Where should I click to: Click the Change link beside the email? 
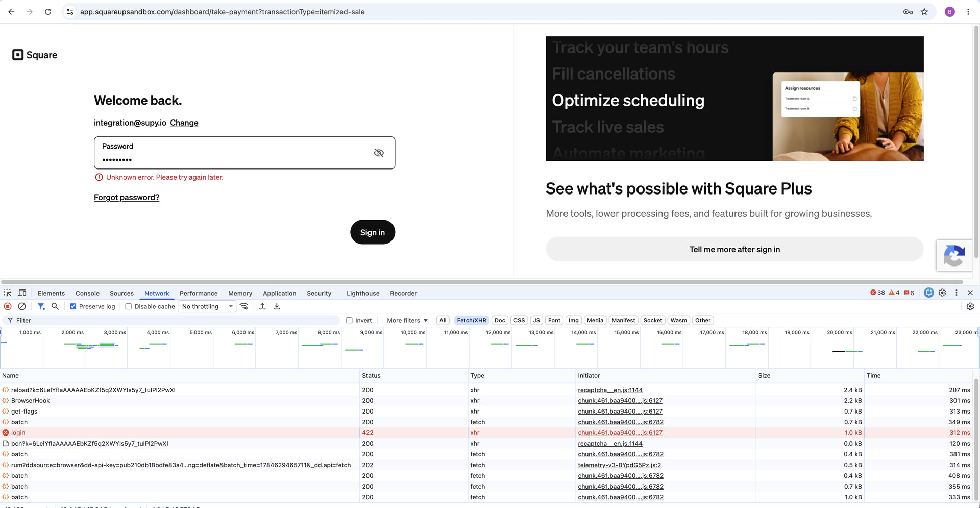[184, 123]
